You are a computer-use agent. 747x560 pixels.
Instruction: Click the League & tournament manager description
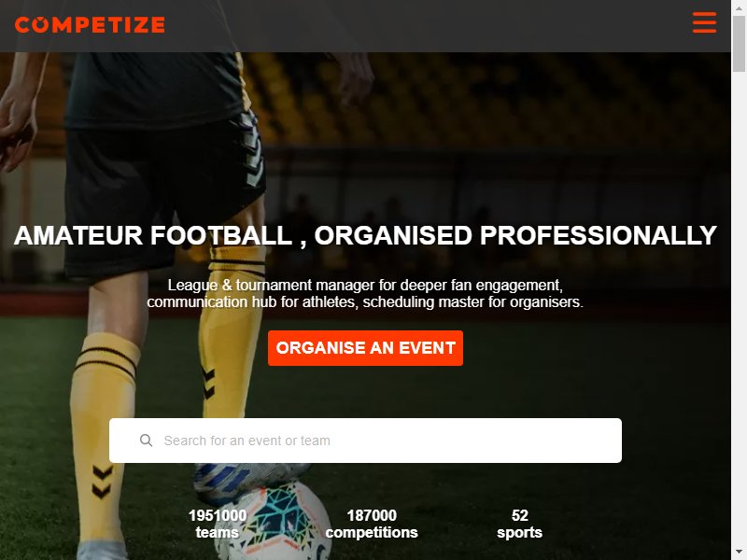(365, 293)
